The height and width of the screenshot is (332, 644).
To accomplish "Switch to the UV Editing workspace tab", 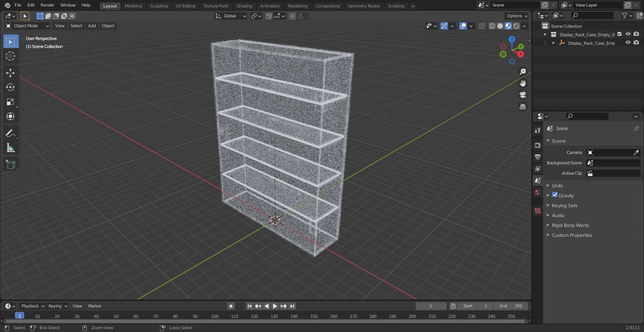I will coord(185,6).
